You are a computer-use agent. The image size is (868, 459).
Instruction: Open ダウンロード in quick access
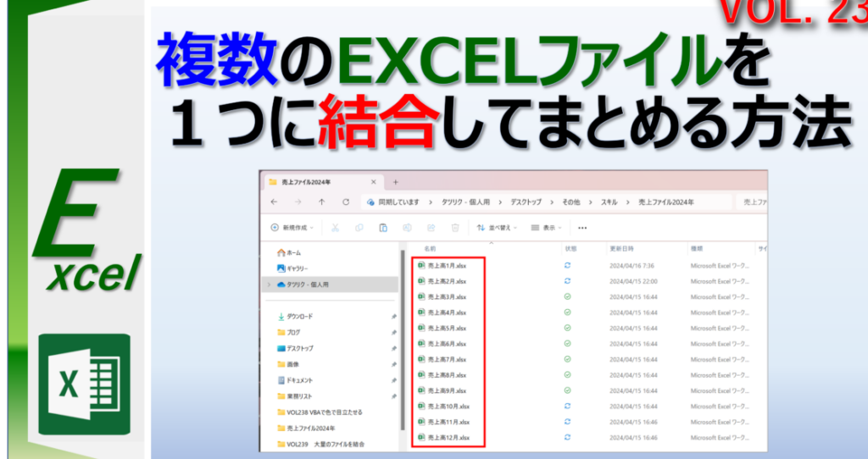click(x=295, y=317)
